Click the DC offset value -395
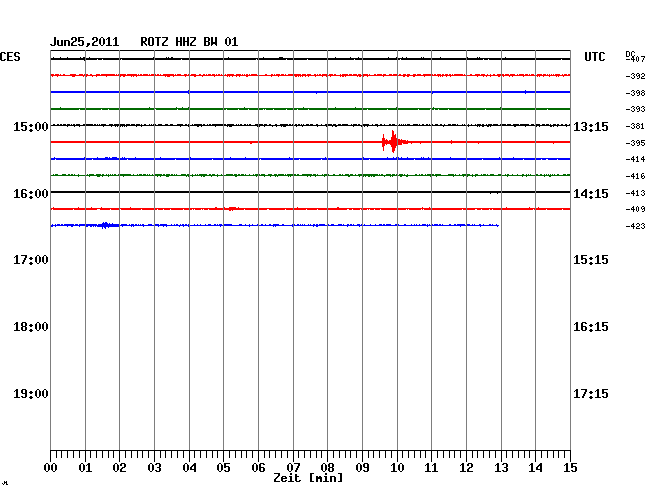 [635, 143]
